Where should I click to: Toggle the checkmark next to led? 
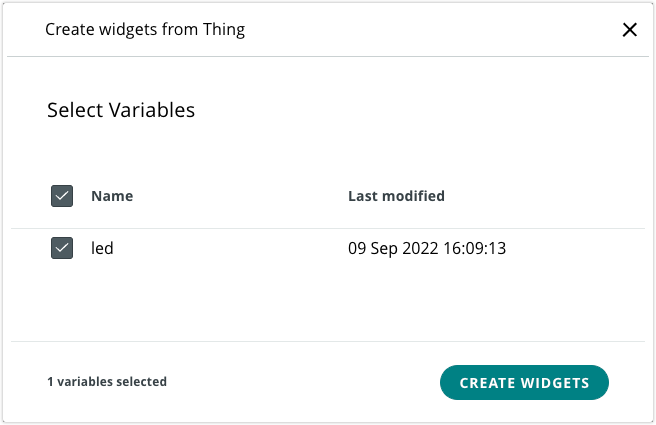tap(62, 248)
